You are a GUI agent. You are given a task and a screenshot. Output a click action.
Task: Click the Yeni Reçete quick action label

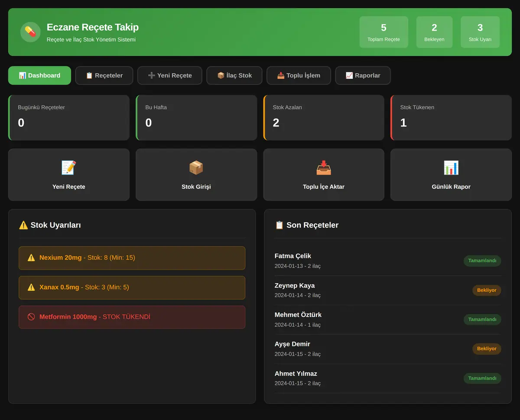tap(69, 187)
